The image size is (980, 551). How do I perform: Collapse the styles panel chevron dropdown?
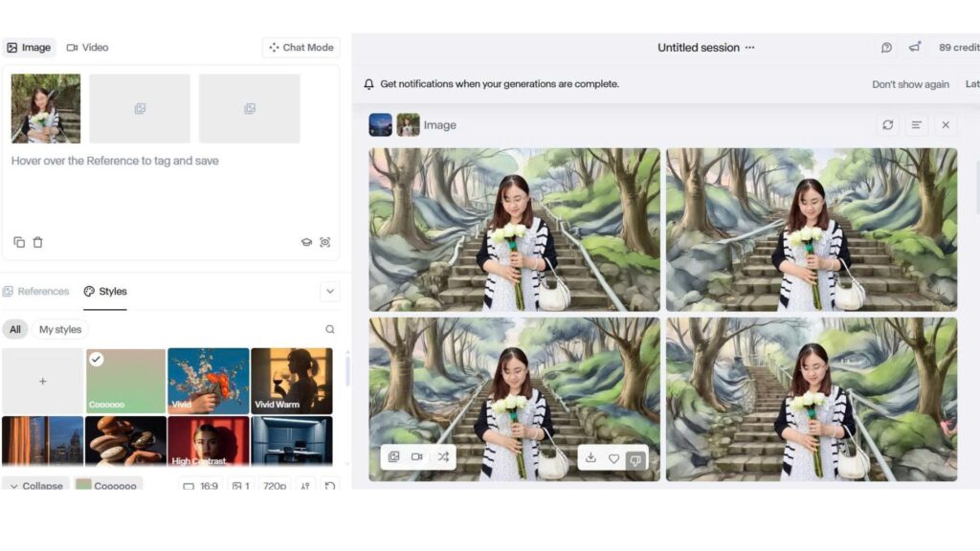pyautogui.click(x=330, y=292)
